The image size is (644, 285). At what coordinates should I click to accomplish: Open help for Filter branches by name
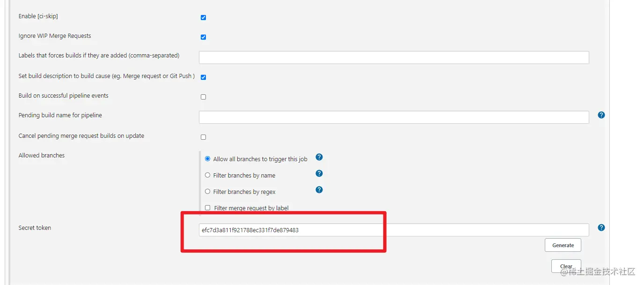point(319,173)
